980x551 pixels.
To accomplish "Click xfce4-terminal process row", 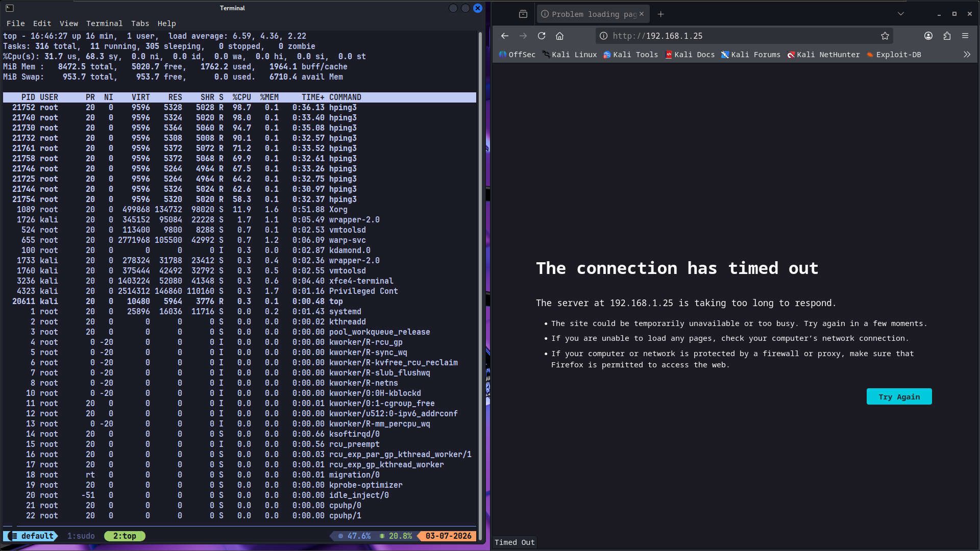I will [239, 281].
